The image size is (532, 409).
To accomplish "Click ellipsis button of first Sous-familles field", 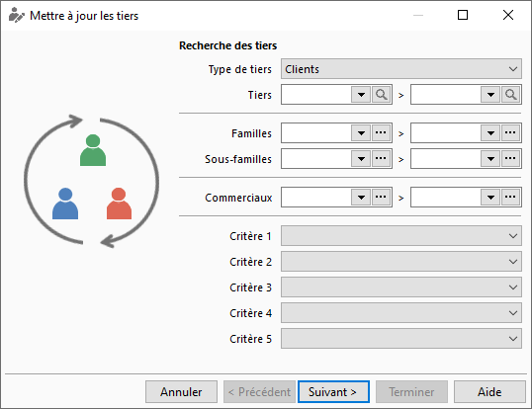I will click(x=381, y=159).
